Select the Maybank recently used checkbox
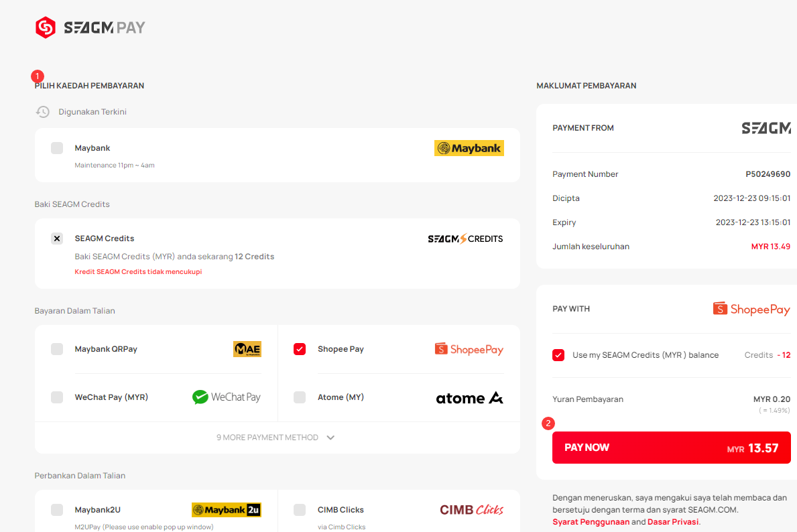This screenshot has height=532, width=797. point(57,148)
